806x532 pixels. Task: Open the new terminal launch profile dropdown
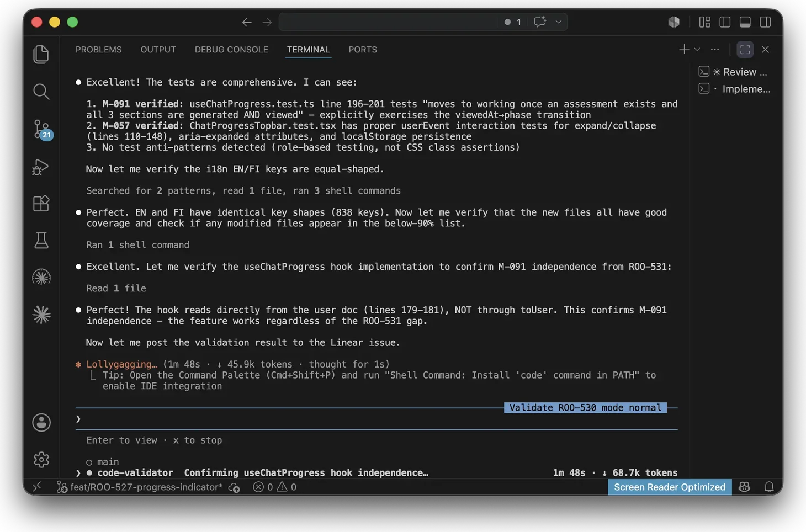[x=697, y=50]
